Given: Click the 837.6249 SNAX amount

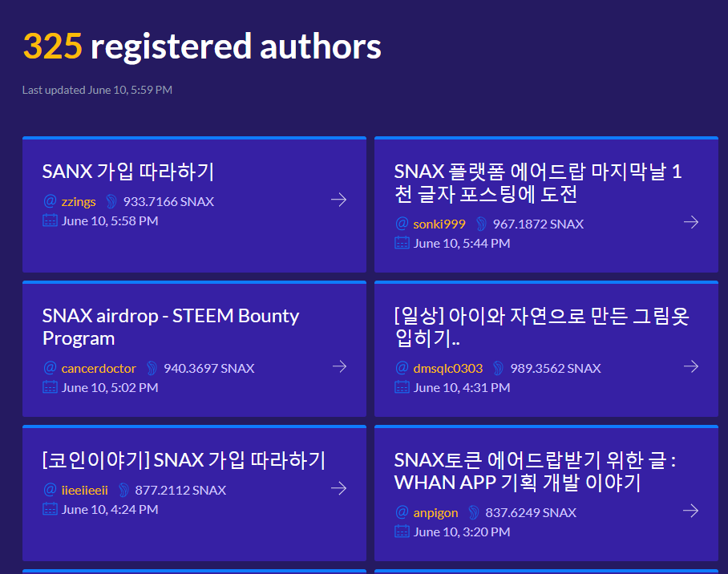Looking at the screenshot, I should click(x=531, y=513).
